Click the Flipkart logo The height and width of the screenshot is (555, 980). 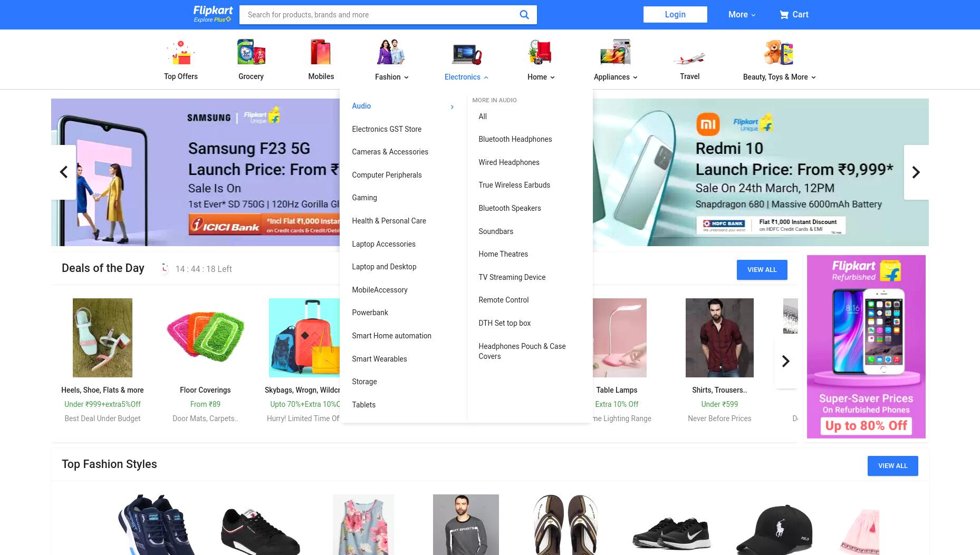[x=213, y=14]
